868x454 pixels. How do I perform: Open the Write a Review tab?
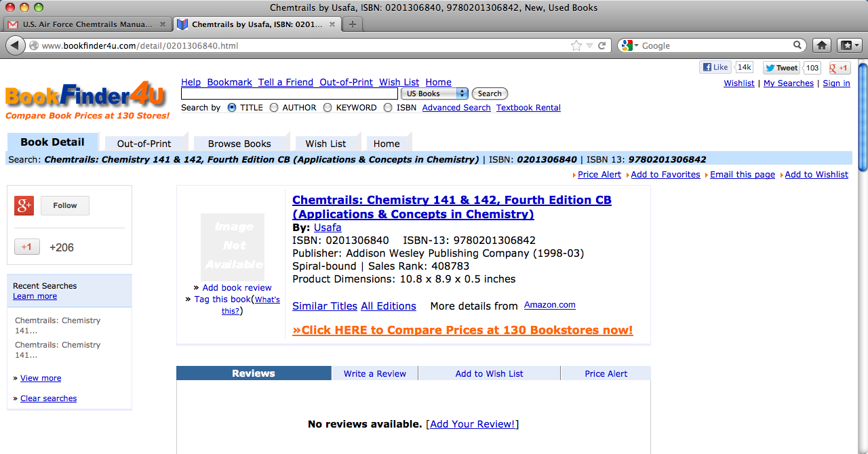pos(375,373)
